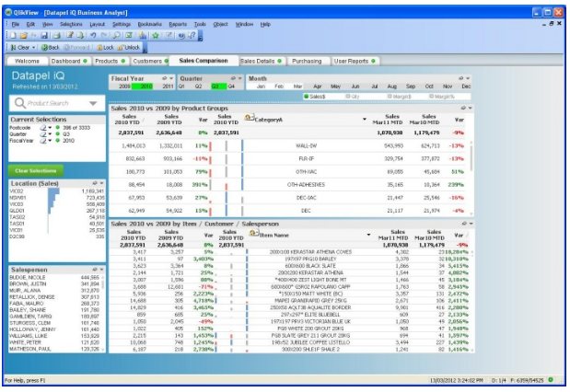
Task: Expand the Product Search dropdown
Action: click(93, 104)
